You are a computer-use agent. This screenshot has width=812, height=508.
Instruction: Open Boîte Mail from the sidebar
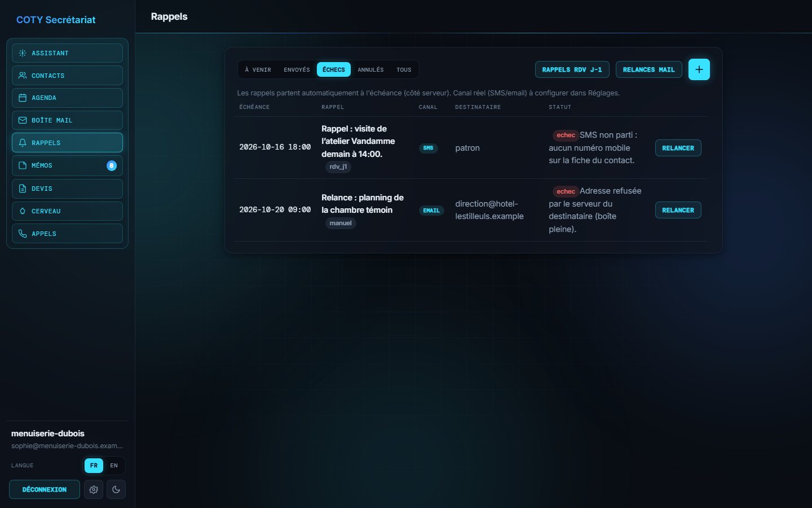(67, 120)
